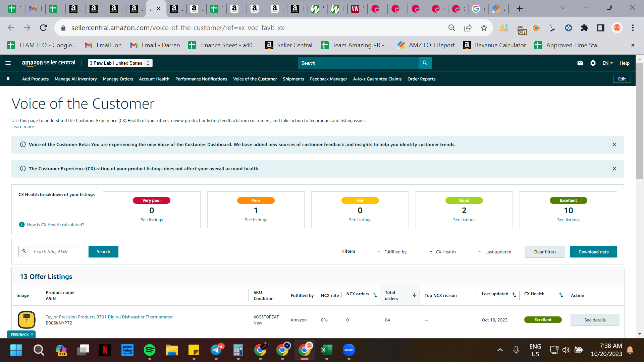Click the search magnifier button in Seller Central
644x362 pixels.
point(425,63)
